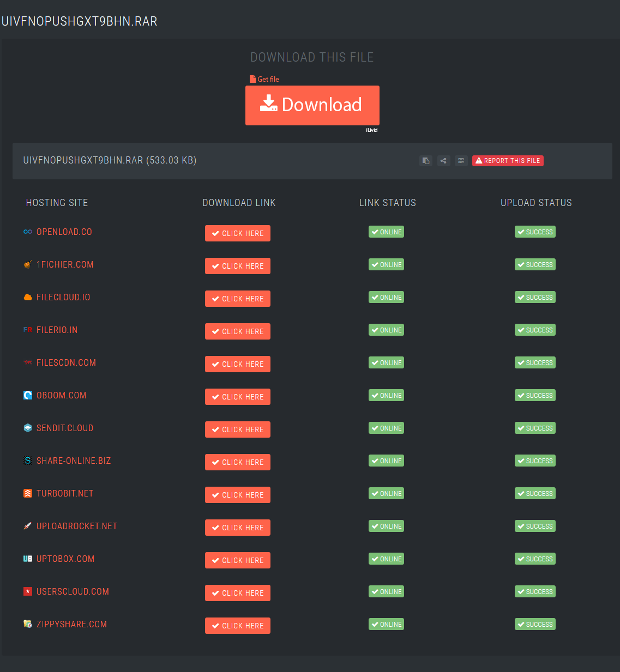Click the copy link icon

426,161
